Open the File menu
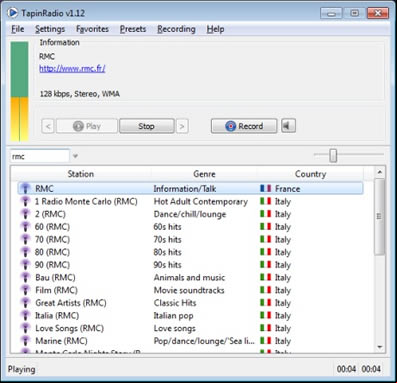This screenshot has height=383, width=397. [18, 29]
